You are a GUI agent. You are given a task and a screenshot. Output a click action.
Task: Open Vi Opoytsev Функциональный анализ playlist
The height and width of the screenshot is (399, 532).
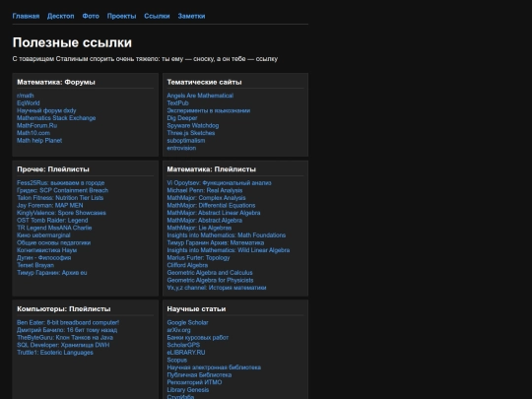coord(219,183)
